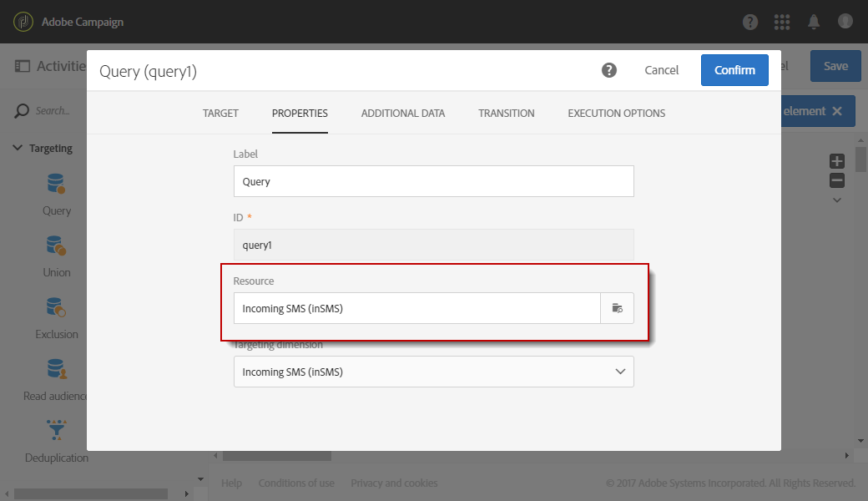The image size is (868, 501).
Task: Click the Resource picker folder icon
Action: pyautogui.click(x=617, y=308)
